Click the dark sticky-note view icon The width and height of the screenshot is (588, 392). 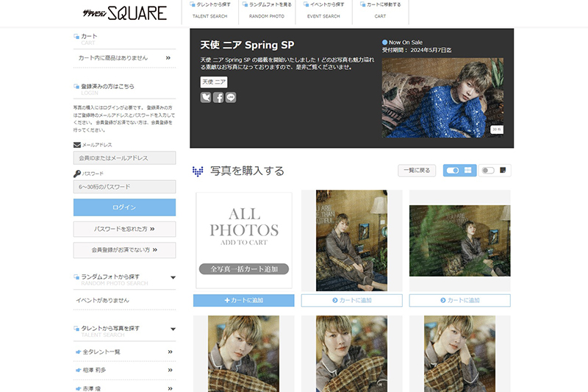pos(503,171)
